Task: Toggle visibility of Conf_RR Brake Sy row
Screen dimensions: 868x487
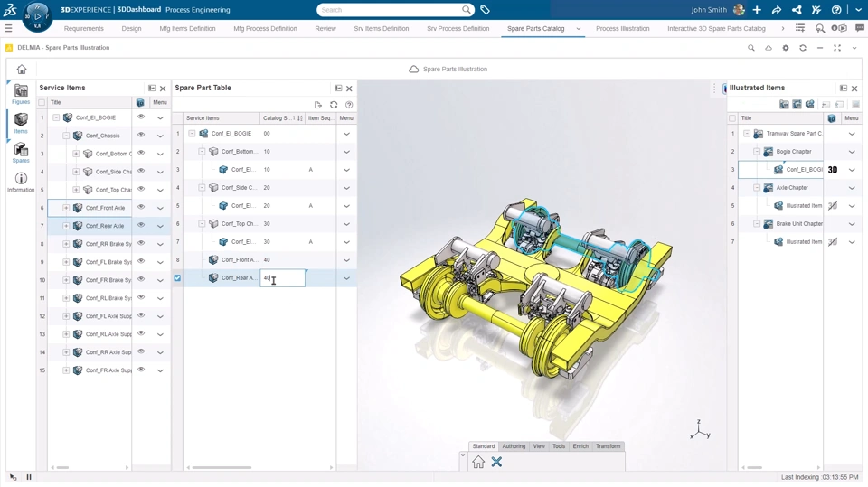Action: [141, 244]
